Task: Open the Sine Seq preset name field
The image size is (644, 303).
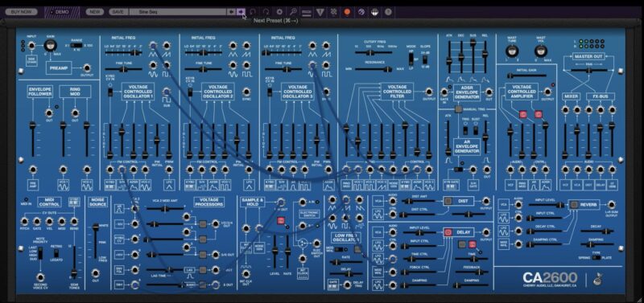Action: [x=178, y=12]
